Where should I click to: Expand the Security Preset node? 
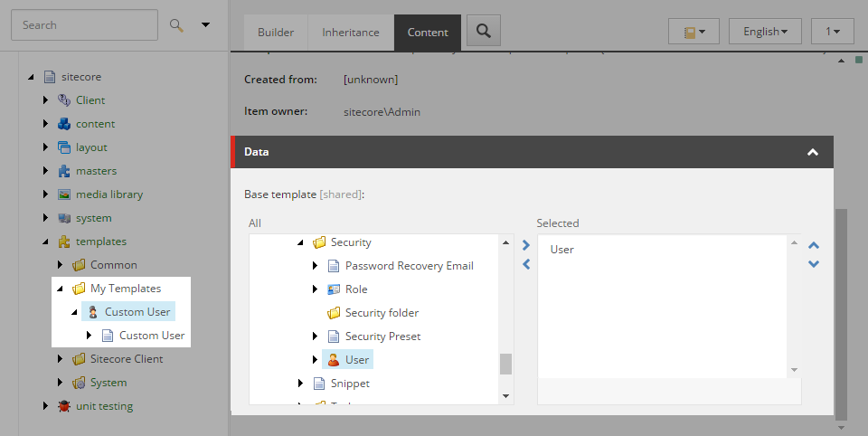coord(315,336)
